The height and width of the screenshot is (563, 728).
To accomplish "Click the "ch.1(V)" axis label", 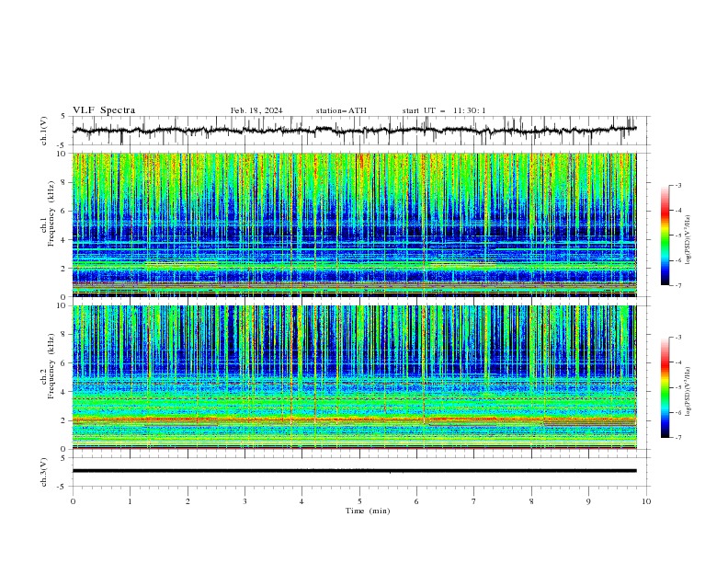I will point(44,131).
